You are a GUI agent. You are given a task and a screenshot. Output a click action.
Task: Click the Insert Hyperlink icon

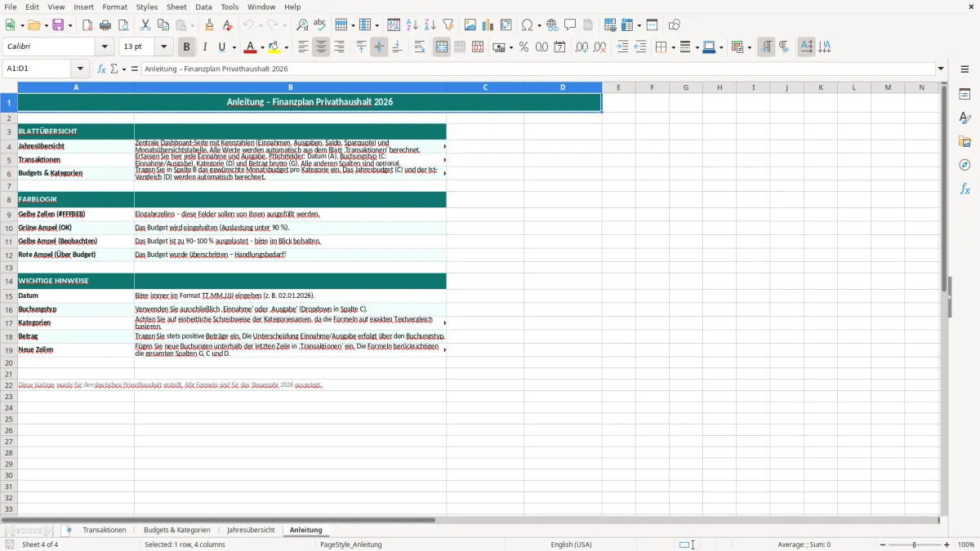coord(552,25)
